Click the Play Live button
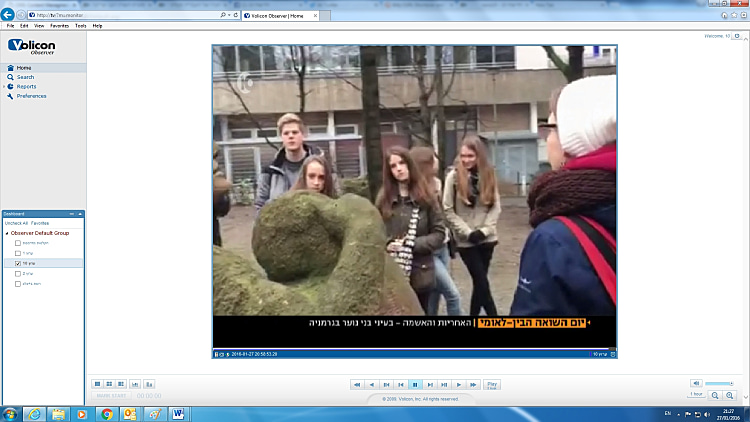750x422 pixels. click(492, 384)
